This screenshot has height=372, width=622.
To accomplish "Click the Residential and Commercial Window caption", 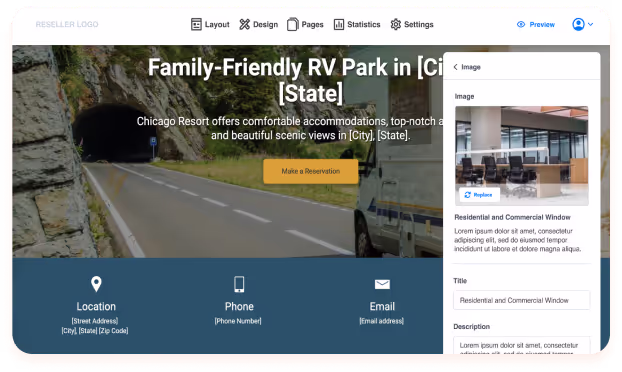I will tap(512, 217).
